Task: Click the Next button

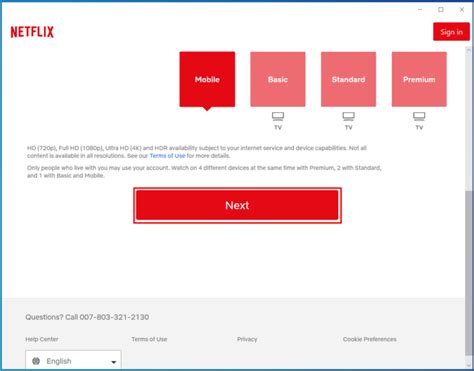Action: pyautogui.click(x=237, y=205)
